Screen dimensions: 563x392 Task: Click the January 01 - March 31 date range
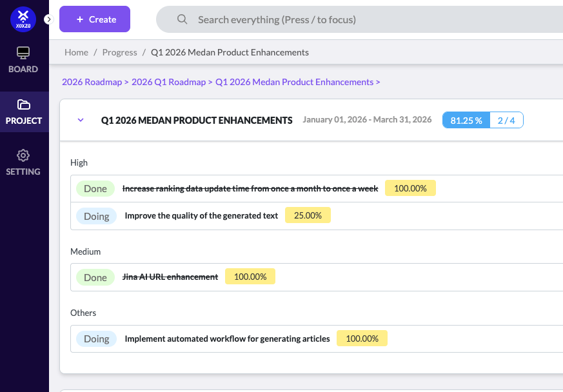(367, 119)
